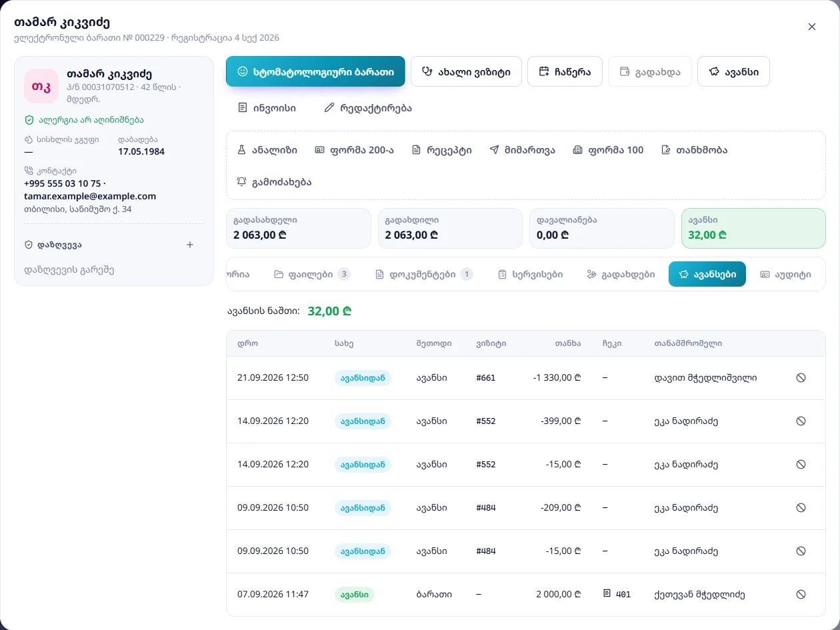Open the სერვისები tab
The image size is (840, 630).
point(530,274)
